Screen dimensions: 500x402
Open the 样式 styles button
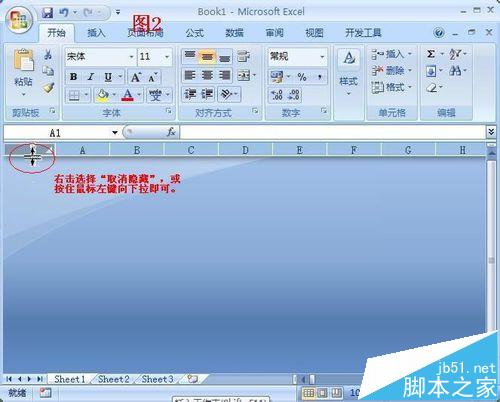click(x=348, y=72)
